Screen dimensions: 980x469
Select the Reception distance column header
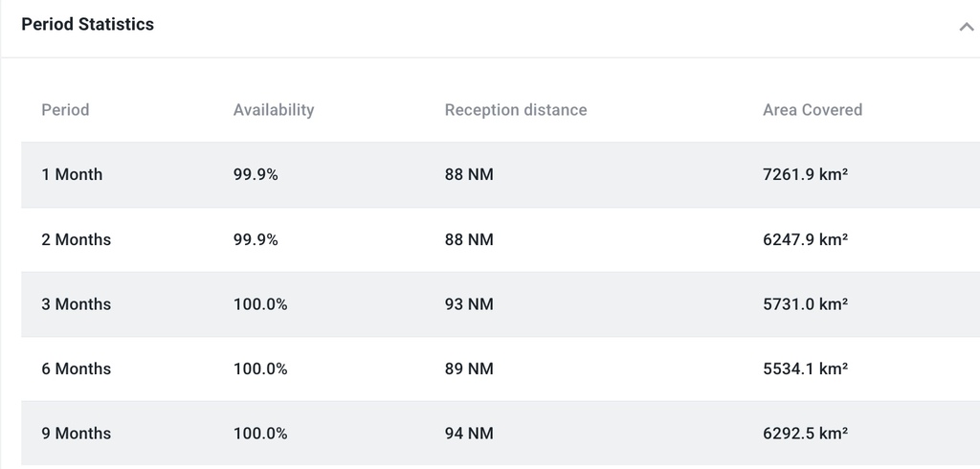pos(516,110)
